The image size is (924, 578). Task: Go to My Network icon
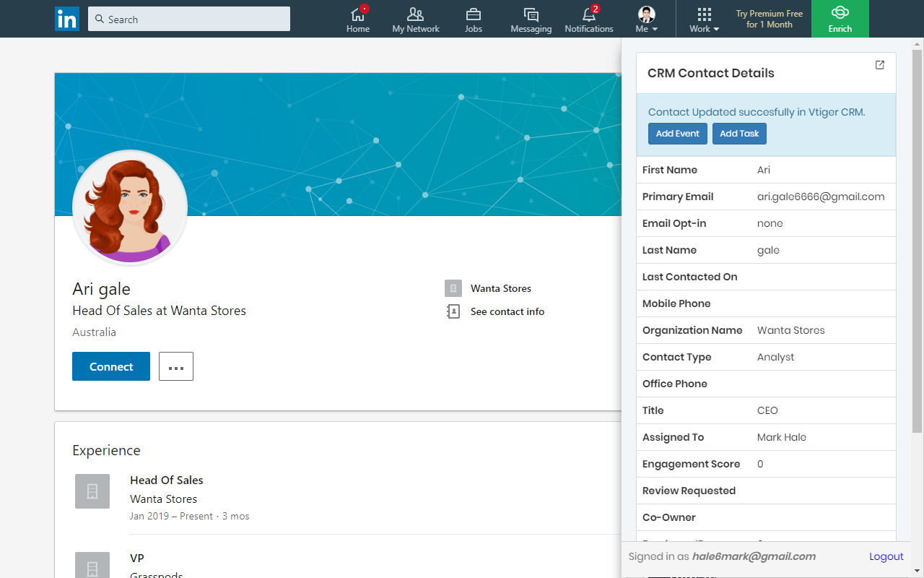tap(415, 14)
